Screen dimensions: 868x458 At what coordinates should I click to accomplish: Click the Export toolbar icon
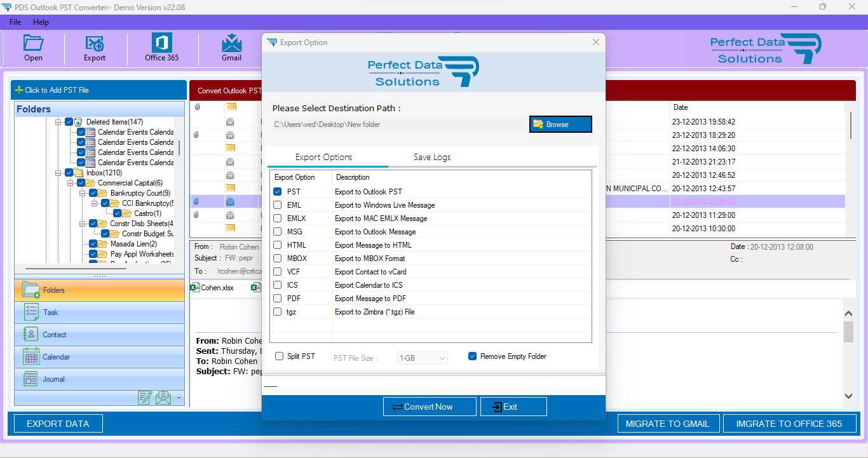(95, 43)
